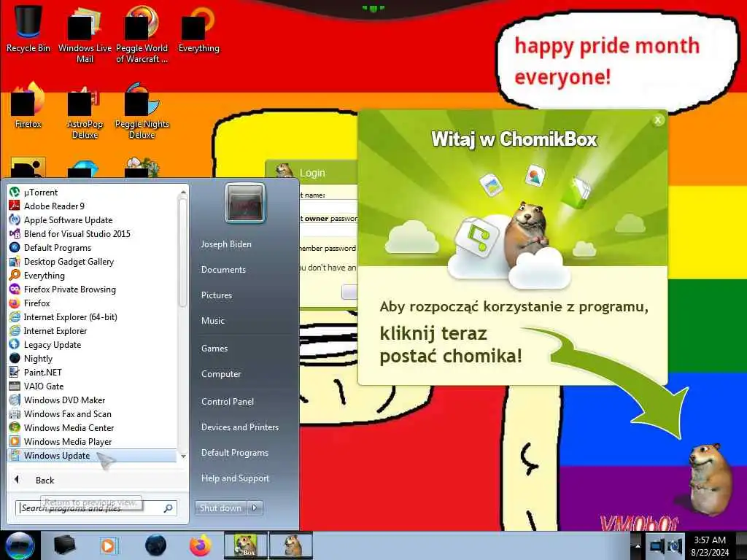This screenshot has height=560, width=747.
Task: Open the clock showing 3:57 AM
Action: coord(710,546)
